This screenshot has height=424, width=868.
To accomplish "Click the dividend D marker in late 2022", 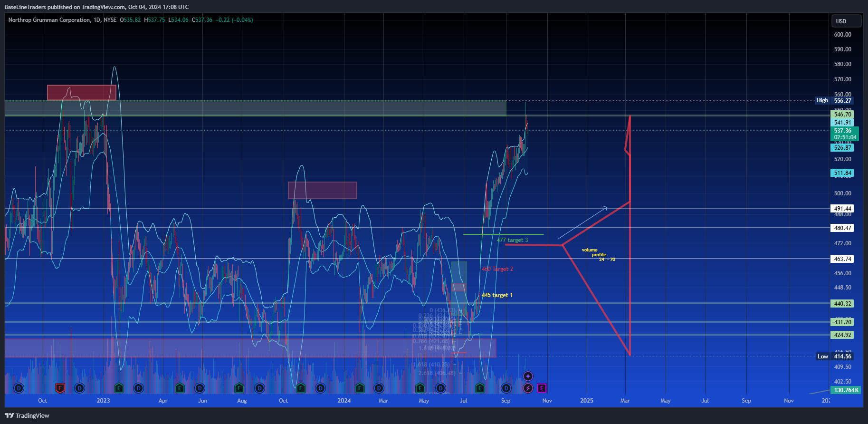I will click(x=79, y=388).
